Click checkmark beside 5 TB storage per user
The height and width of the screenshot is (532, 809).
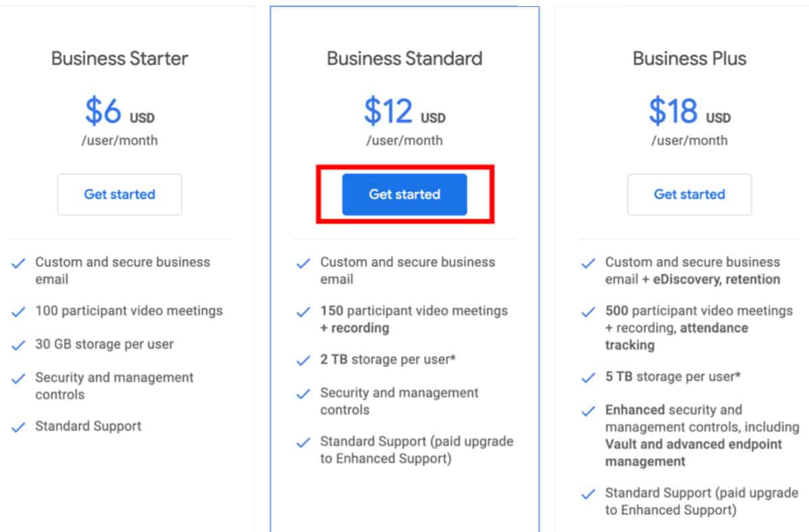coord(589,378)
